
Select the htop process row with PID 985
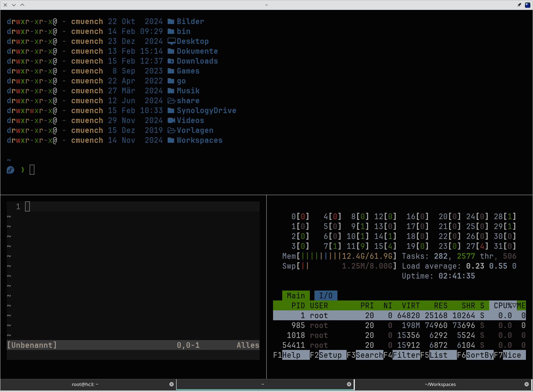point(399,325)
